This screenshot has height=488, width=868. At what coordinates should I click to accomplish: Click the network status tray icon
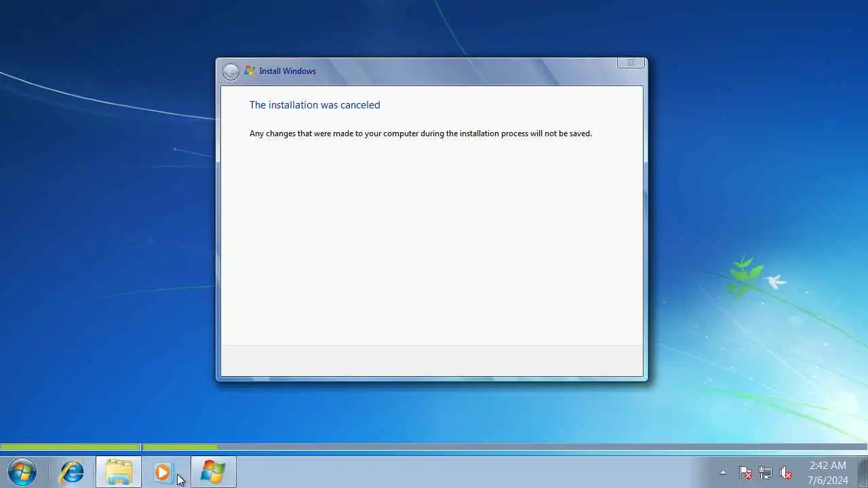coord(766,472)
